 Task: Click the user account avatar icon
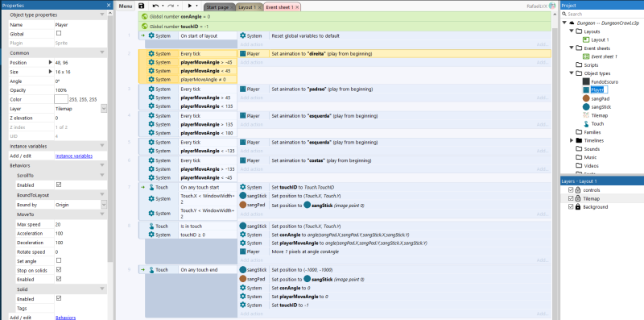(x=552, y=6)
